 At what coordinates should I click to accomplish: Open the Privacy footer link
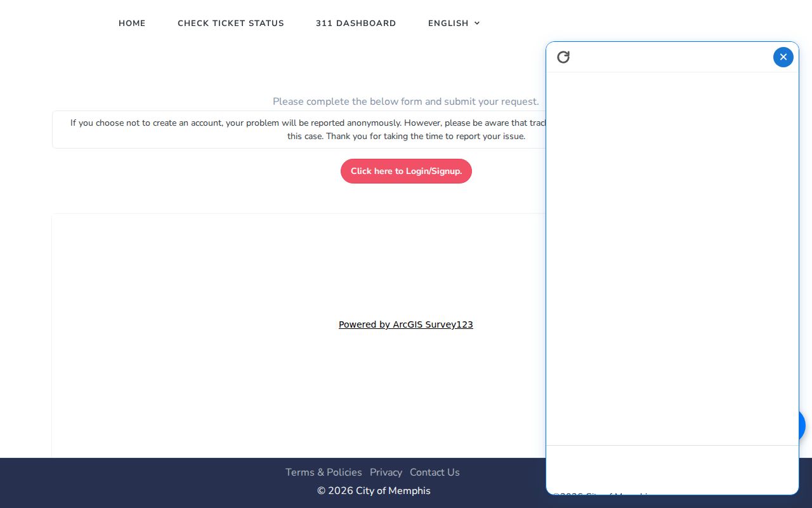pyautogui.click(x=386, y=472)
